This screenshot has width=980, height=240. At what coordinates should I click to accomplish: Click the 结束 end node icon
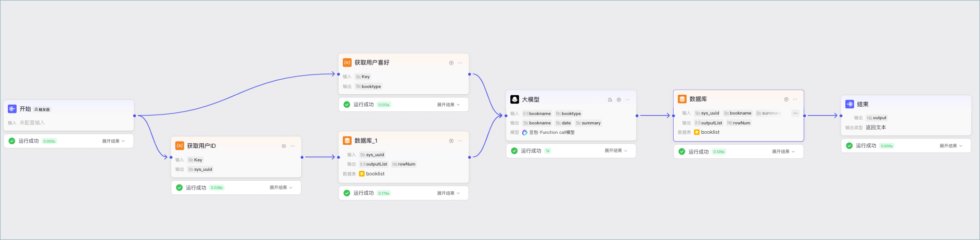click(x=849, y=104)
